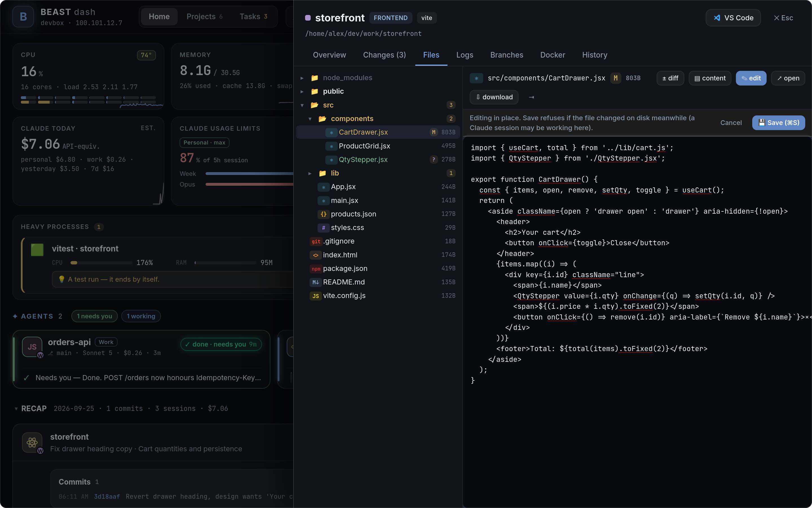The width and height of the screenshot is (812, 508).
Task: Click the CSS hash icon of styles.css
Action: 323,228
